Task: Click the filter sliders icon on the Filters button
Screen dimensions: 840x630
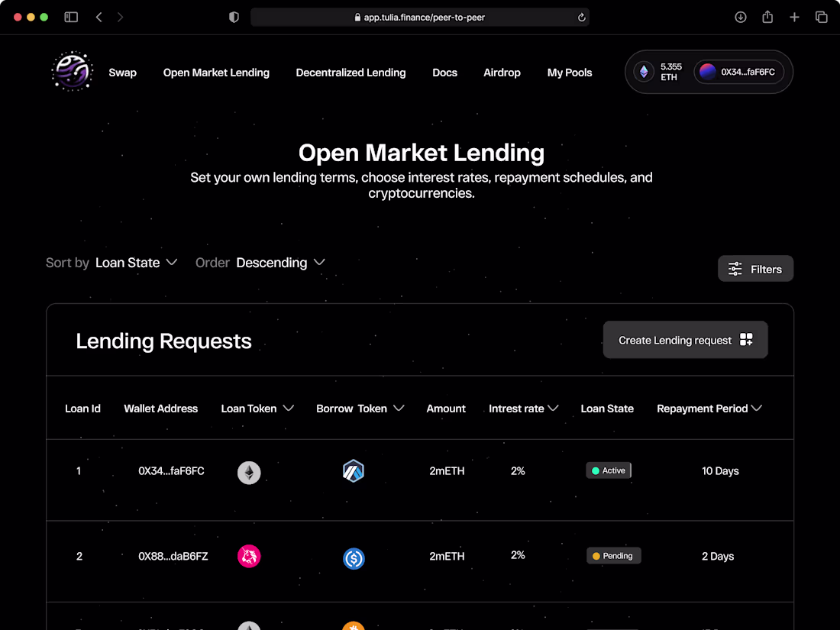Action: click(735, 269)
